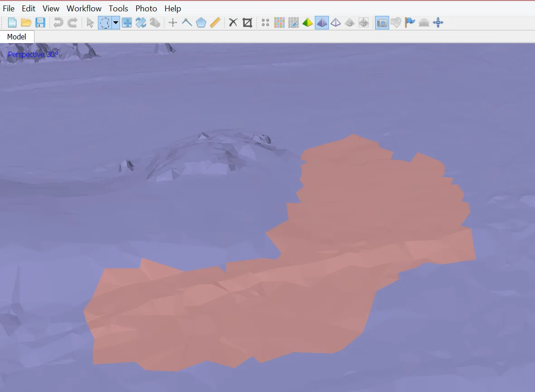Screen dimensions: 535x392
Task: Click the Crop Selection icon
Action: click(x=247, y=23)
